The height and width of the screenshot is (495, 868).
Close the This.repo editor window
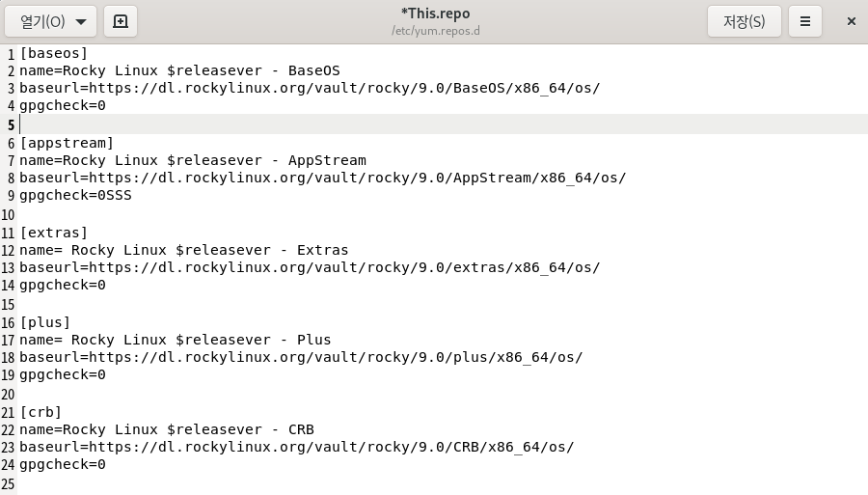tap(852, 21)
